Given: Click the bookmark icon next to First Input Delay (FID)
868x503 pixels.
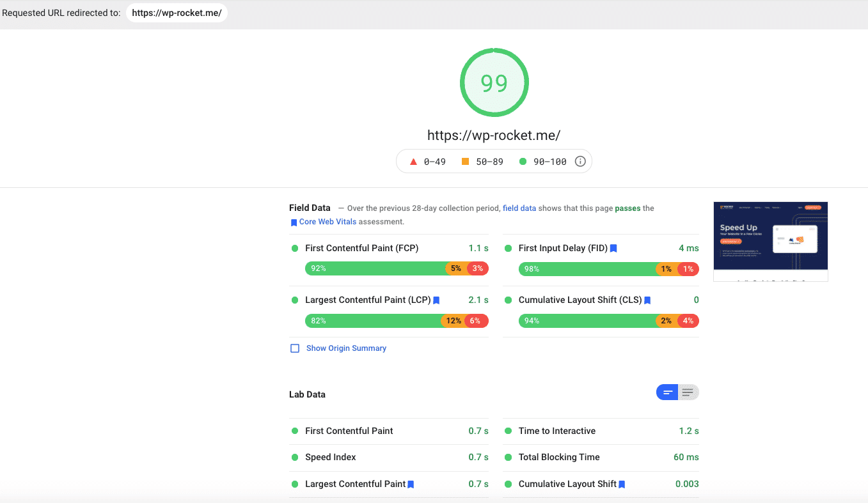Looking at the screenshot, I should [x=613, y=249].
